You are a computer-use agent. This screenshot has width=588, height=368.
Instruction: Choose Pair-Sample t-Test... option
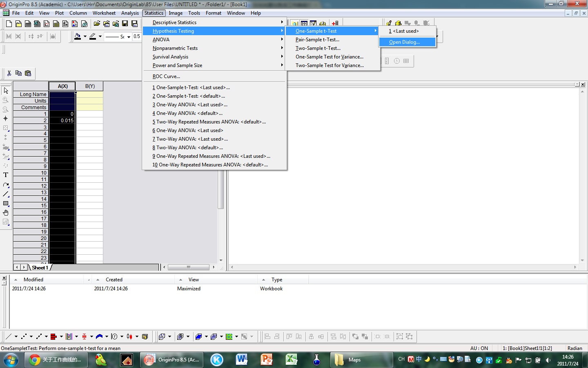[332, 40]
